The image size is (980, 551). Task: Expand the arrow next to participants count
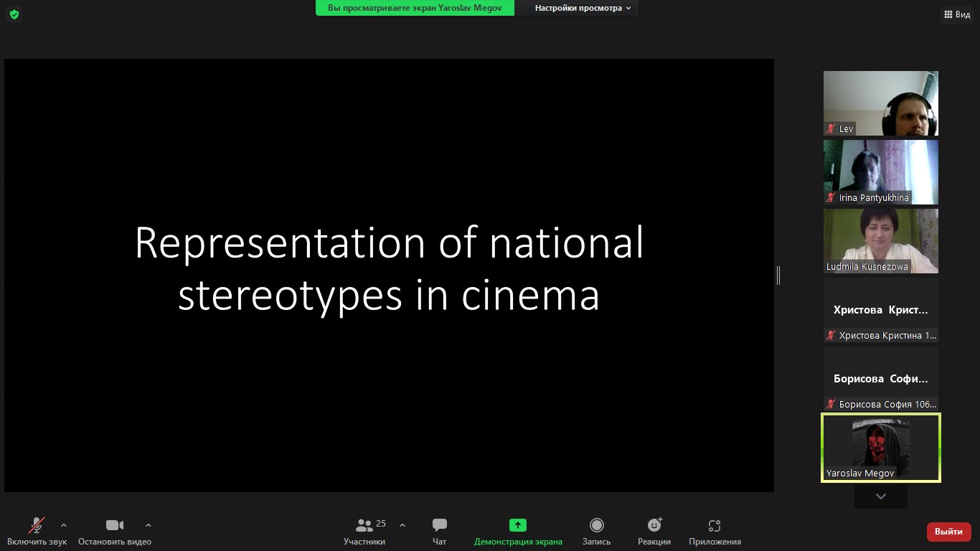[402, 525]
